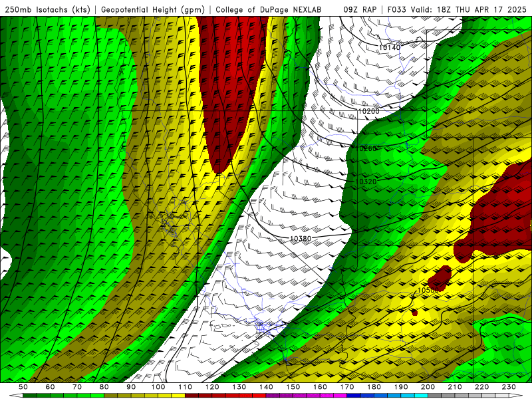532x399 pixels.
Task: Click the 10260 height contour label
Action: pyautogui.click(x=366, y=148)
